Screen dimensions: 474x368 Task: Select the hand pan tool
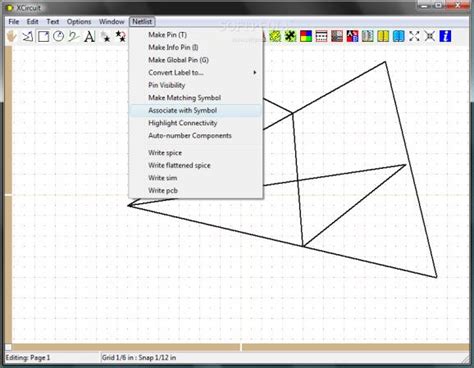click(12, 36)
